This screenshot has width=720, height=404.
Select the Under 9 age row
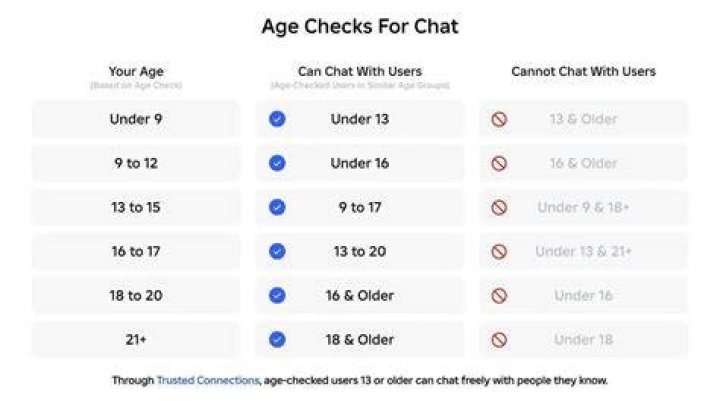click(x=136, y=119)
